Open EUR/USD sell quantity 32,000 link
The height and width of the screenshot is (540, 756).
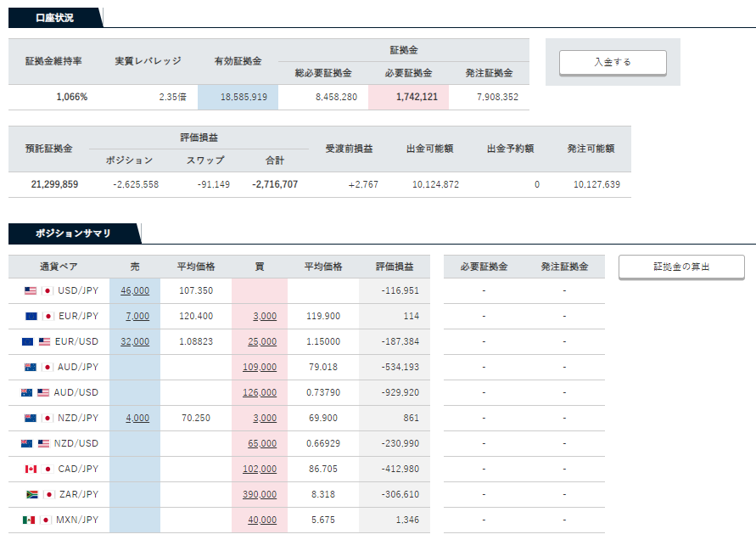click(135, 341)
